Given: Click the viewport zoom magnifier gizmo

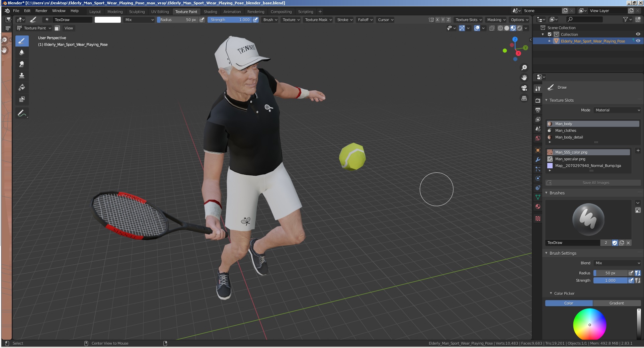Looking at the screenshot, I should (524, 68).
